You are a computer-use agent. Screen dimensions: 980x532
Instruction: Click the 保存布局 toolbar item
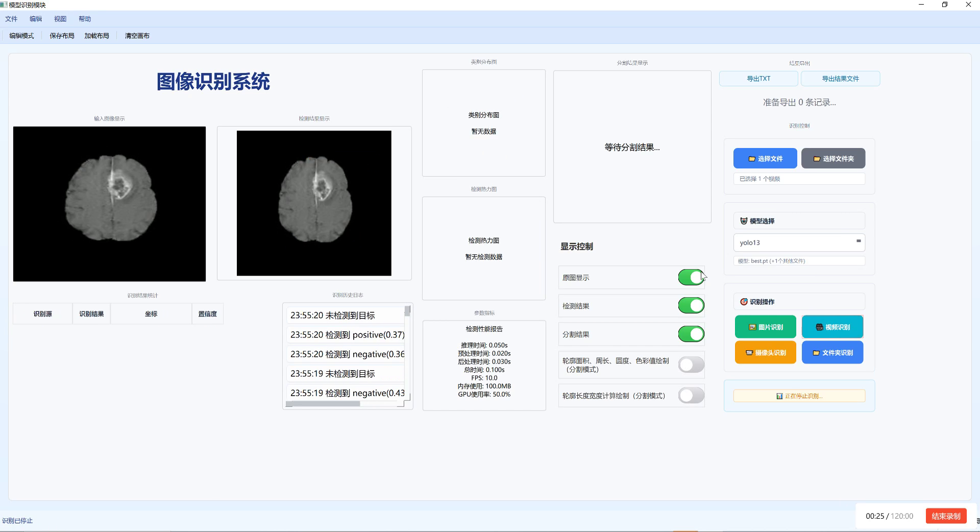point(61,36)
